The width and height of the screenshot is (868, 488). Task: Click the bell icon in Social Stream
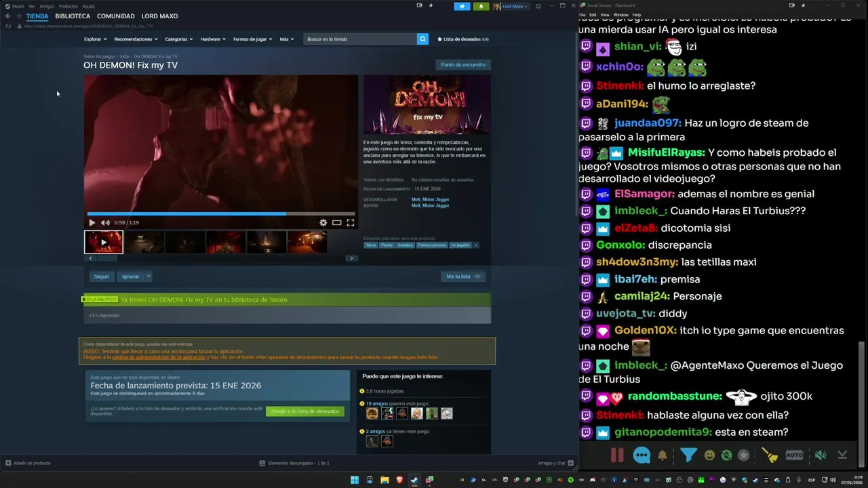[663, 455]
